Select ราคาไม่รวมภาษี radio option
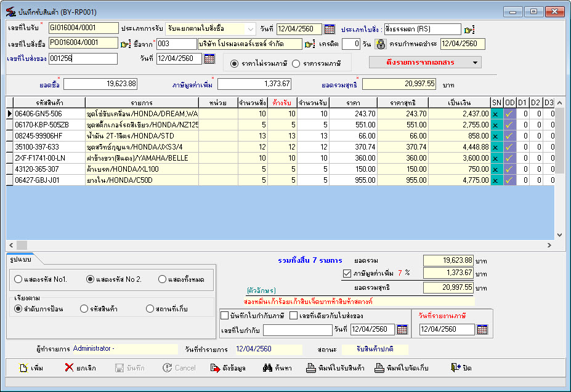 234,64
